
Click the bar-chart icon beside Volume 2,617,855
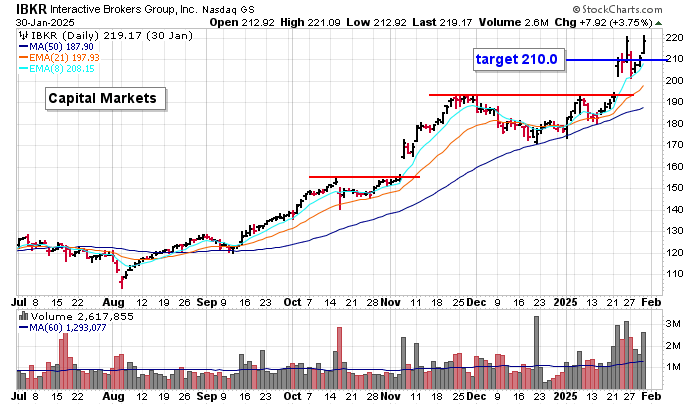pyautogui.click(x=24, y=317)
